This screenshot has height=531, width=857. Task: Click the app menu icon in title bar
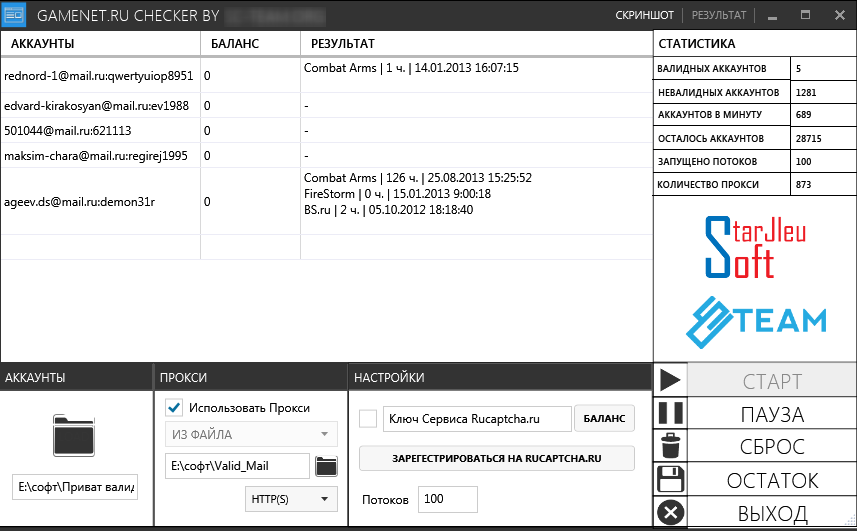(x=14, y=15)
